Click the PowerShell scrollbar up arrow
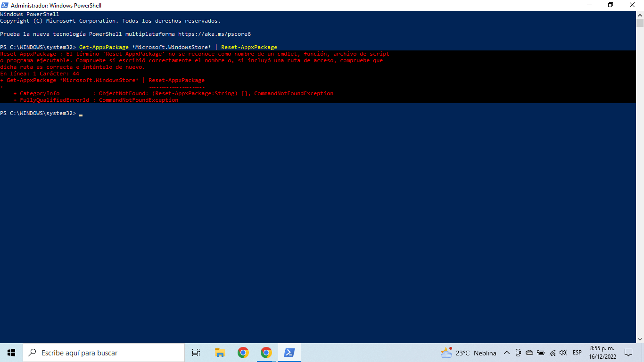This screenshot has height=362, width=644. click(x=640, y=15)
